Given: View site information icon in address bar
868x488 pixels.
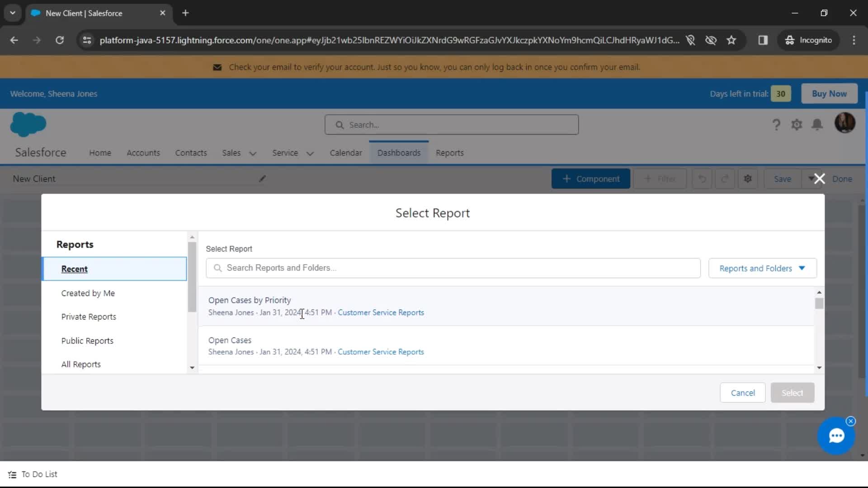Looking at the screenshot, I should pyautogui.click(x=87, y=40).
